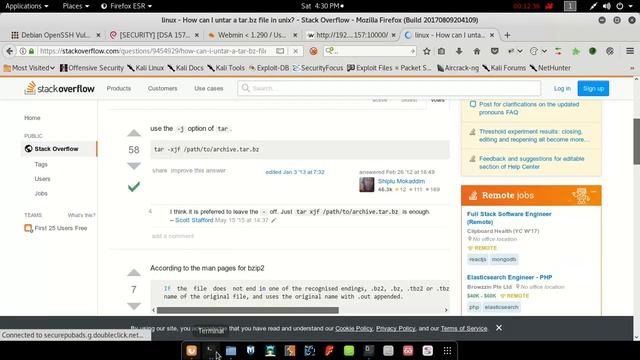Launch the Firefox icon in the dock
Screen dimensions: 640x360
point(191,350)
